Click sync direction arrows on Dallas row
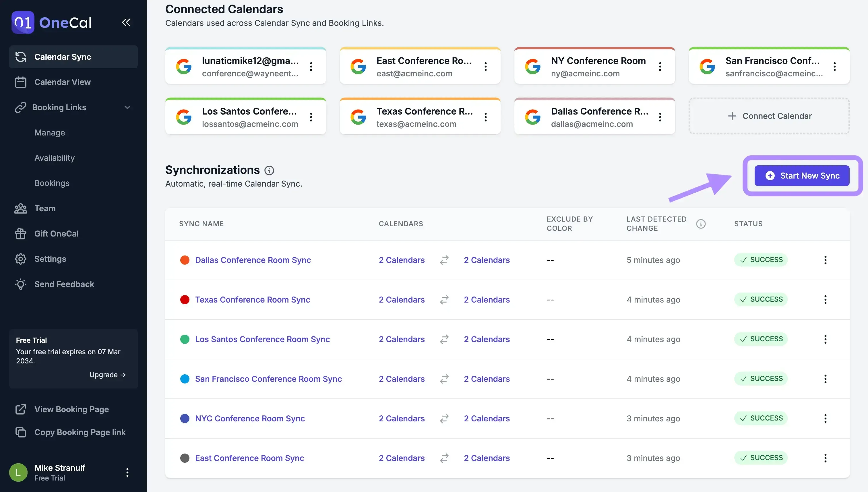This screenshot has width=868, height=492. pyautogui.click(x=444, y=260)
